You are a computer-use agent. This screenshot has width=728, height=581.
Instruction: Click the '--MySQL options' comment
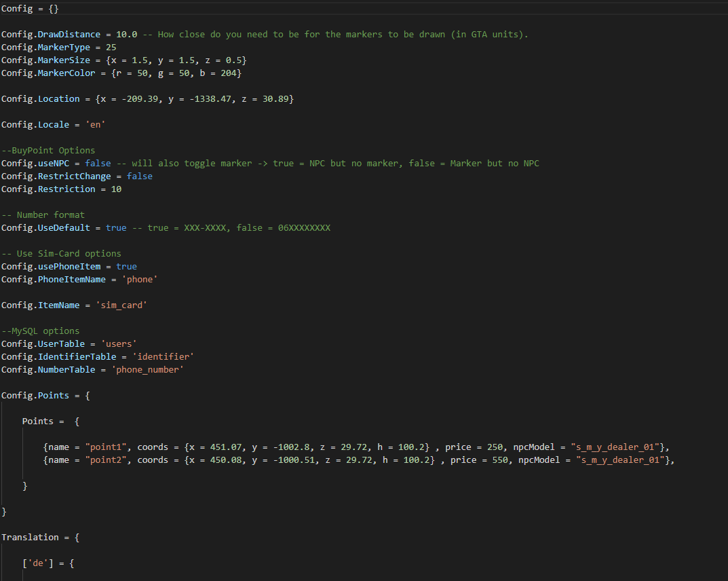tap(40, 331)
